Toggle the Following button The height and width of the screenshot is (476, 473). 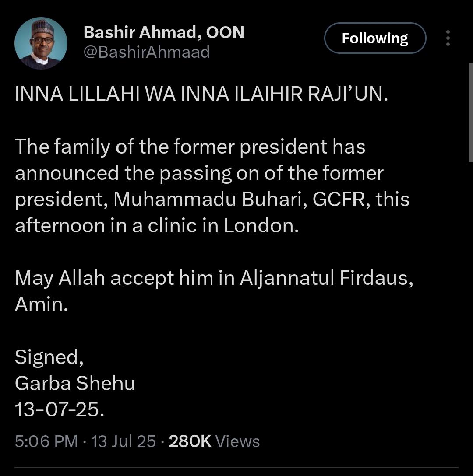(375, 38)
